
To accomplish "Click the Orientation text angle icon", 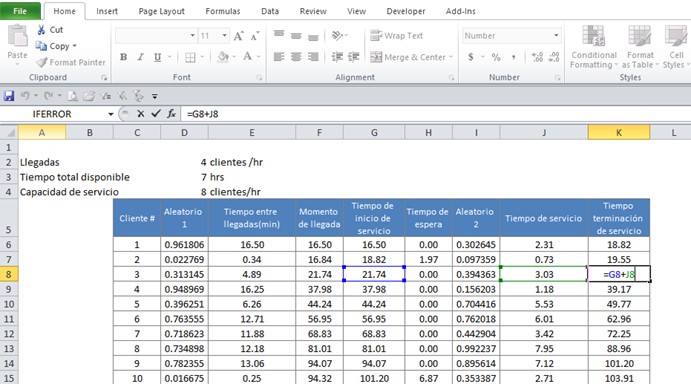I will point(338,35).
